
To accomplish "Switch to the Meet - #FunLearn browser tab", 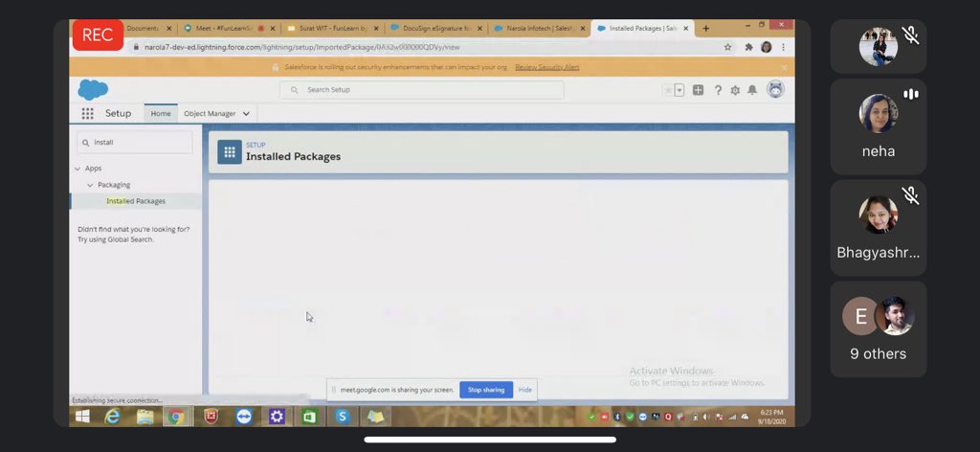I will click(228, 28).
